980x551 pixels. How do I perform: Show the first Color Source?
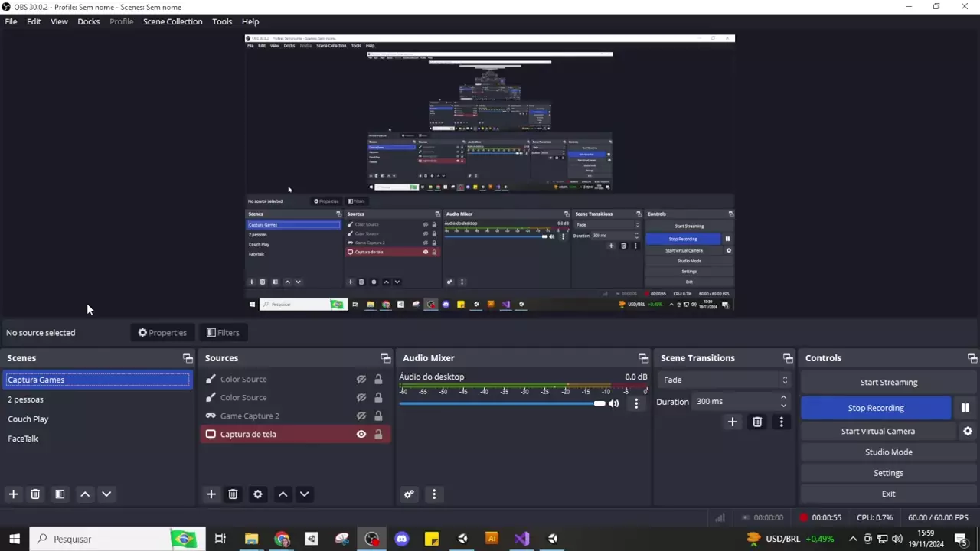pyautogui.click(x=361, y=379)
